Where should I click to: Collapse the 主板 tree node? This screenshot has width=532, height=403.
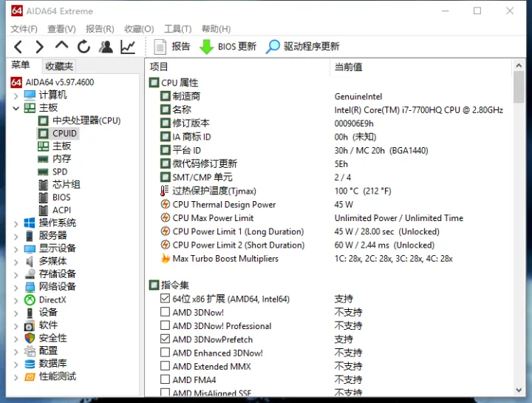tap(16, 108)
